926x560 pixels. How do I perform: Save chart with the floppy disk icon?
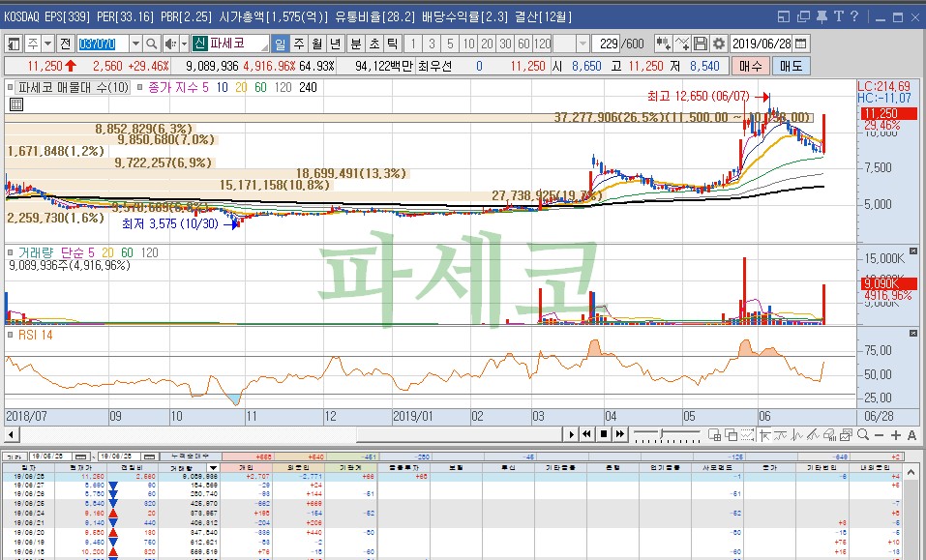[x=700, y=44]
